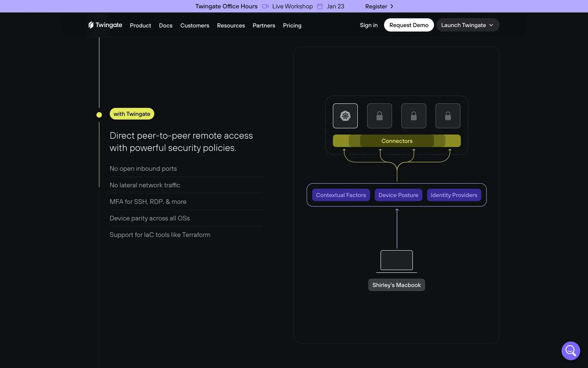Select the yellow timeline marker dot
This screenshot has width=588, height=368.
[x=99, y=115]
